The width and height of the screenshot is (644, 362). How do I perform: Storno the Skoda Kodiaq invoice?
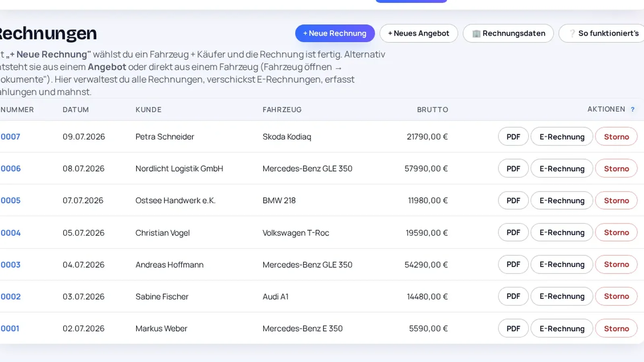coord(616,137)
